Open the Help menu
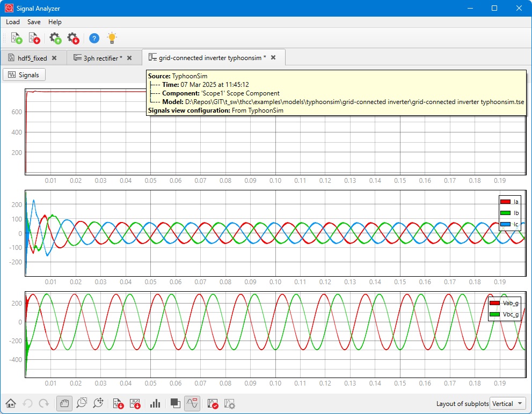532x414 pixels. [55, 22]
